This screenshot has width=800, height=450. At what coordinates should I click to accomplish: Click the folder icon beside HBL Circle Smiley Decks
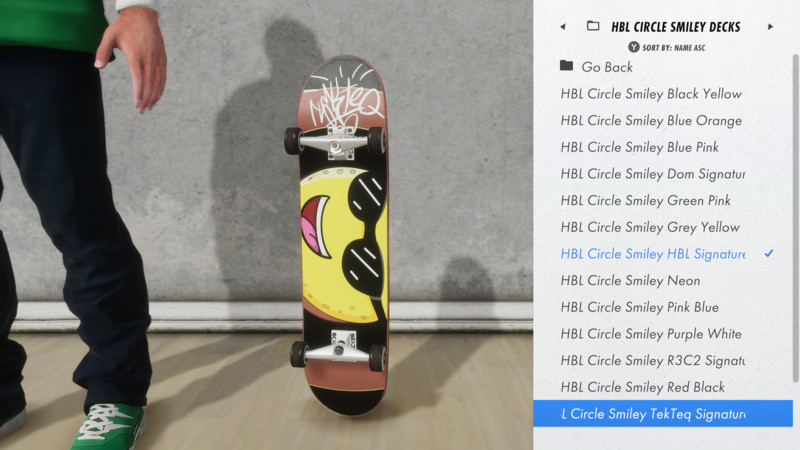point(593,26)
